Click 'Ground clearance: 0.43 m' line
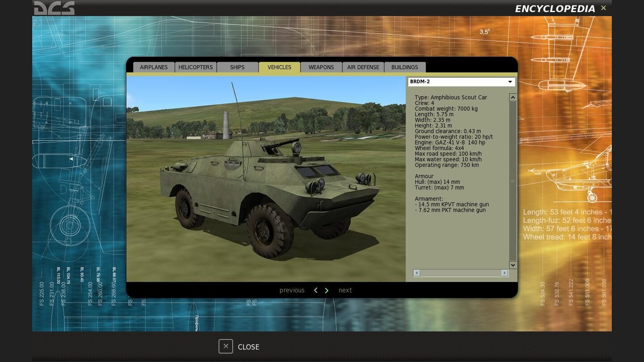 448,131
